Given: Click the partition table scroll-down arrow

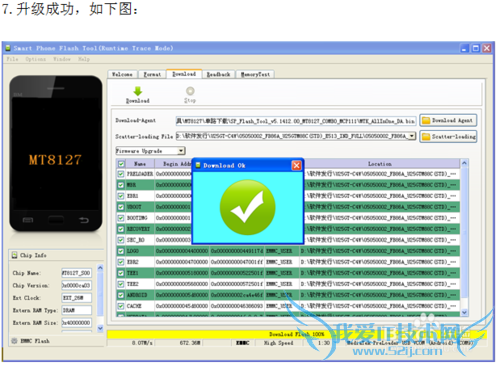Looking at the screenshot, I should tap(464, 312).
